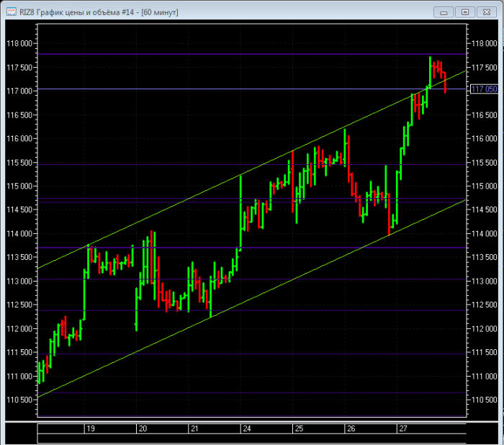
Task: Select the blue current price line at 117 050
Action: (252, 89)
